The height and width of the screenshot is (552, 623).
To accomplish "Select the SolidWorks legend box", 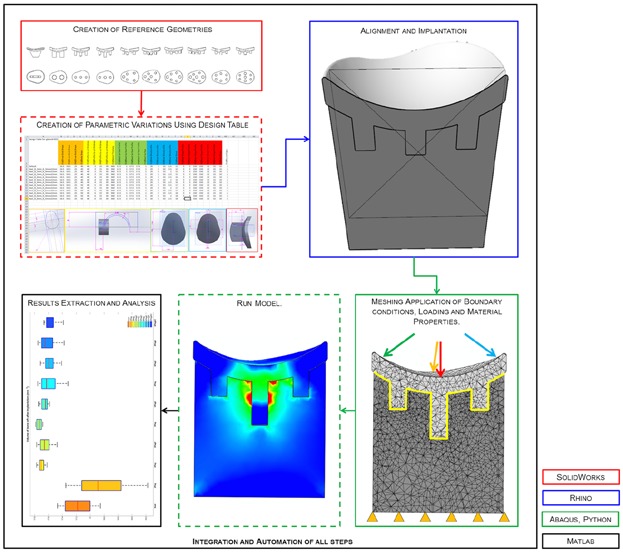I will pyautogui.click(x=580, y=477).
